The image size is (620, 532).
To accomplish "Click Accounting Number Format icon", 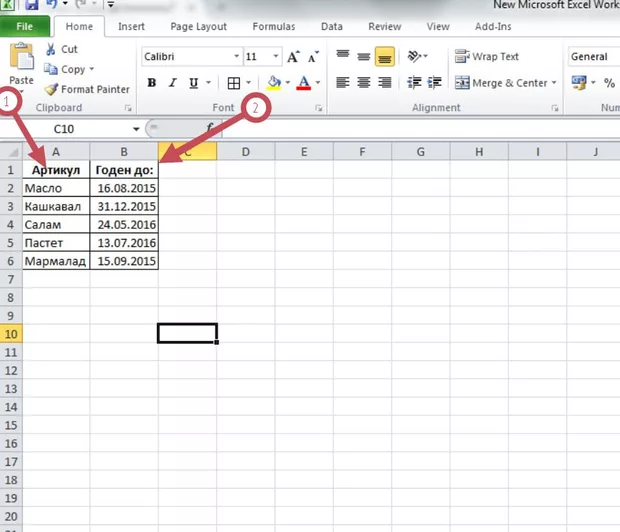I will [x=579, y=83].
